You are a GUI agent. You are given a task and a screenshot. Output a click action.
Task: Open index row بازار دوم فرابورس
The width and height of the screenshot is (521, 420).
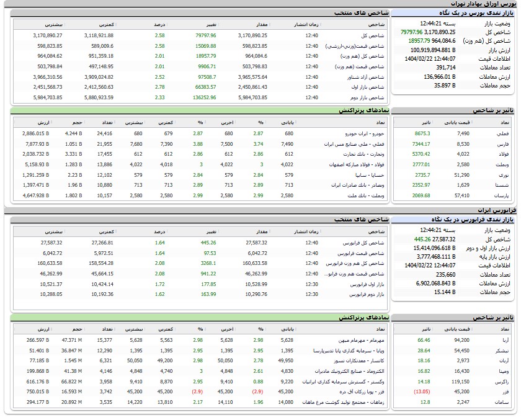coord(200,295)
